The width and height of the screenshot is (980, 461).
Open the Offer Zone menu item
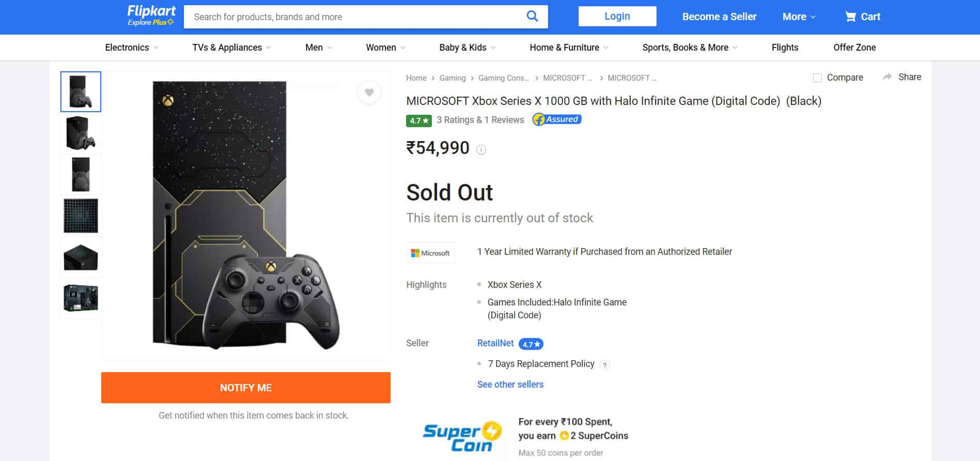[854, 47]
